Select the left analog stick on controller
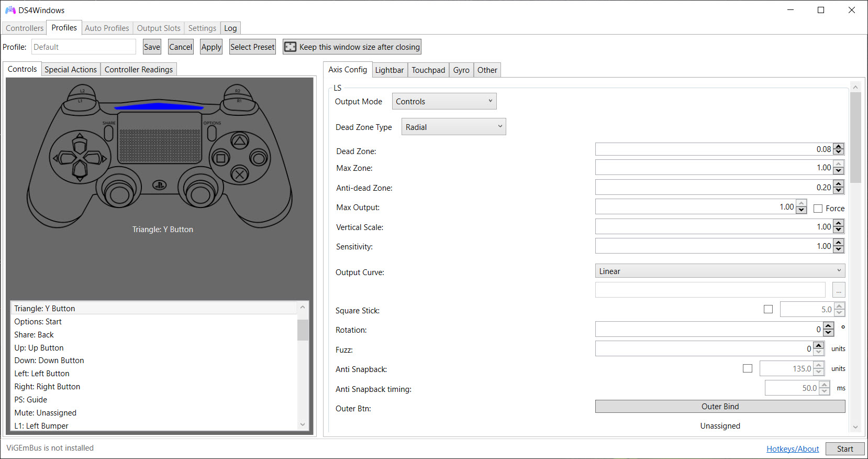 point(119,193)
